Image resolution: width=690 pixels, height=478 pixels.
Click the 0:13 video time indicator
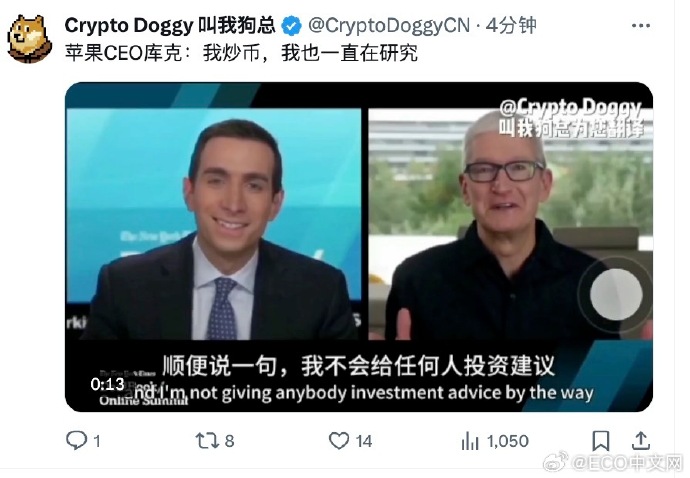pos(107,384)
